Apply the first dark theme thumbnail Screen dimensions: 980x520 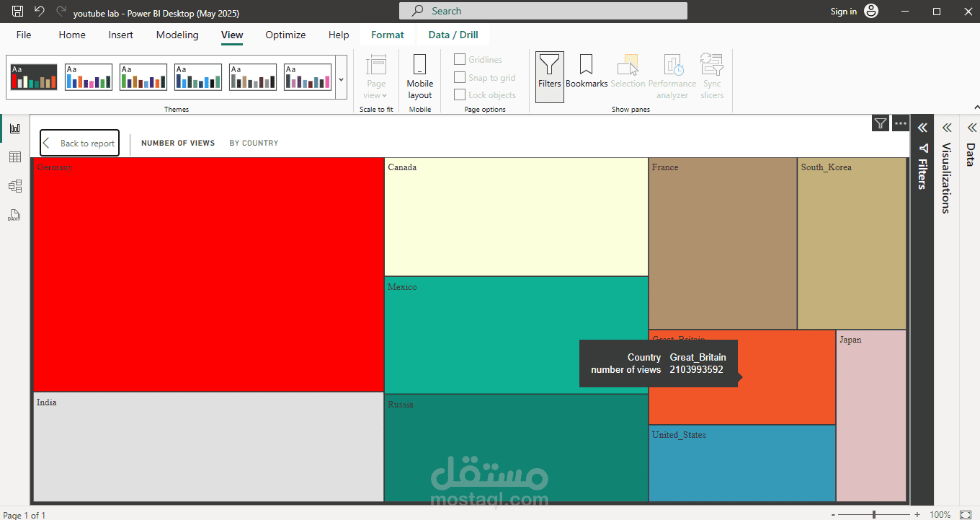tap(34, 77)
